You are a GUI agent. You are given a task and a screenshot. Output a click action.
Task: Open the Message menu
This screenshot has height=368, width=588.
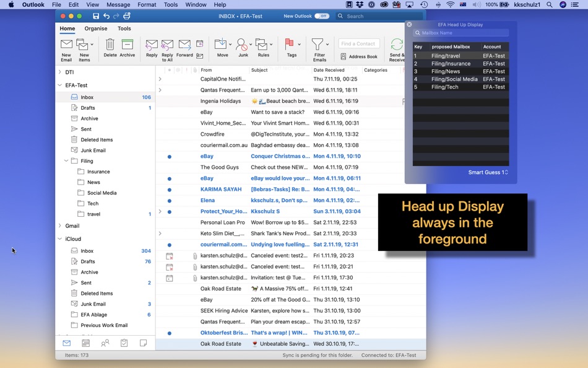click(118, 4)
